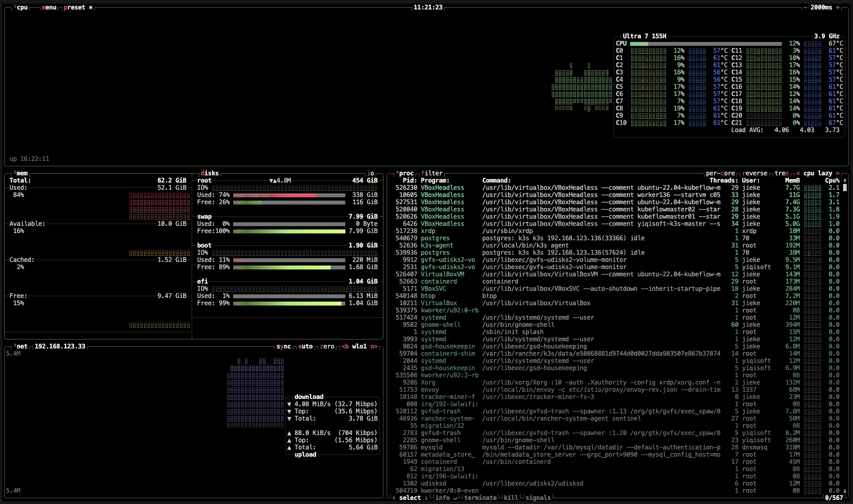
Task: Click kill in the process footer
Action: [511, 498]
